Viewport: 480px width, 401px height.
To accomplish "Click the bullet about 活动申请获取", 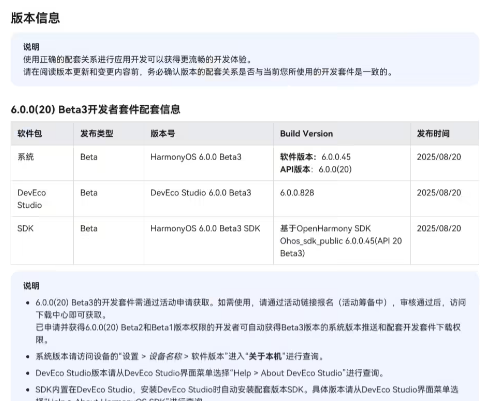I will tap(251, 308).
